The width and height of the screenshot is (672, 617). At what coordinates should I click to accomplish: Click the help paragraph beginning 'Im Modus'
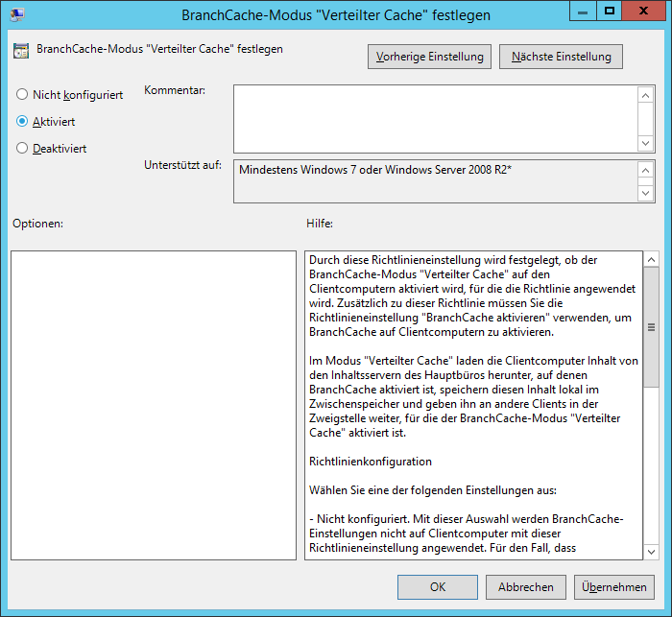click(x=473, y=396)
